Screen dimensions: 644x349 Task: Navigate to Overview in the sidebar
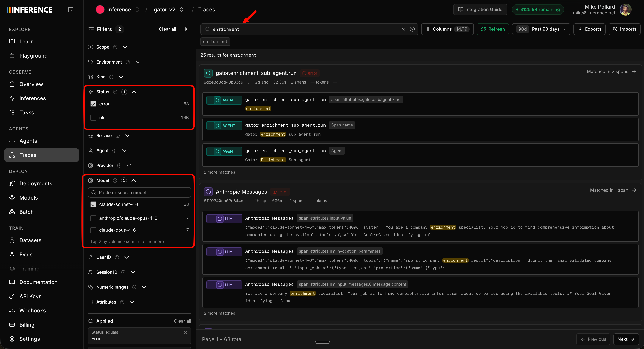41,84
